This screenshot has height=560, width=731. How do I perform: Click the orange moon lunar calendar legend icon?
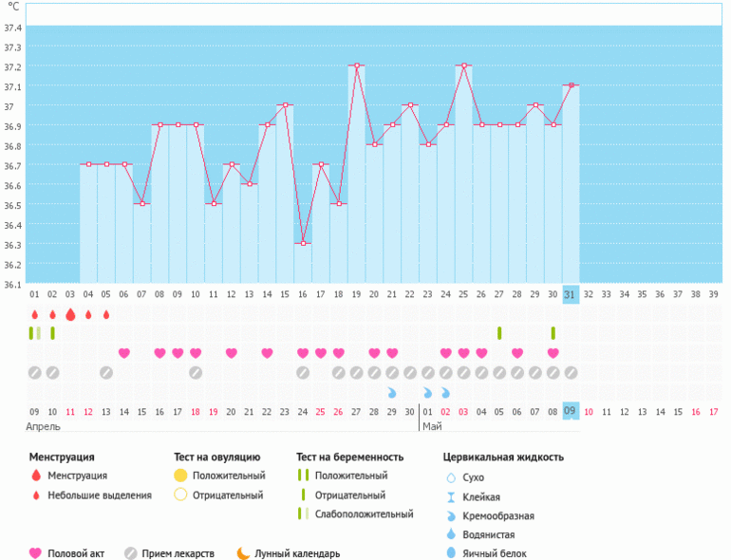pos(243,553)
